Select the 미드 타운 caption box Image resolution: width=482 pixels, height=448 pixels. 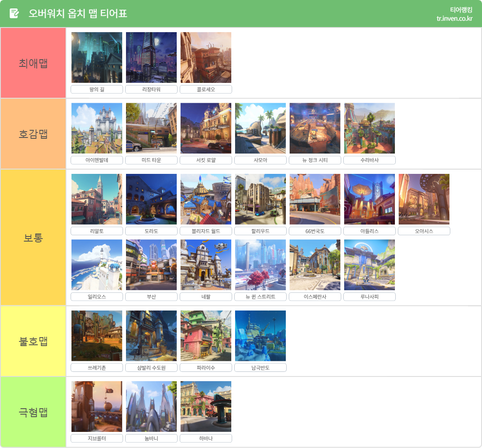click(151, 160)
